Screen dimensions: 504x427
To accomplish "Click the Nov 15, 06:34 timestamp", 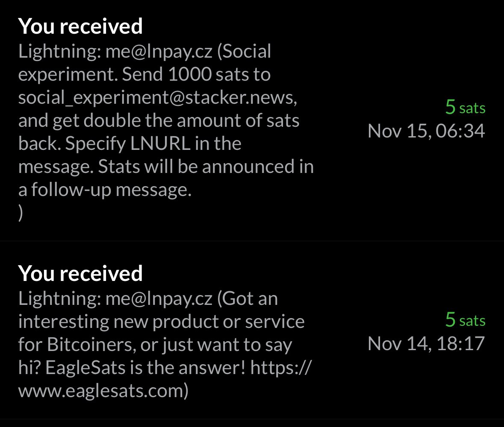I will 426,131.
